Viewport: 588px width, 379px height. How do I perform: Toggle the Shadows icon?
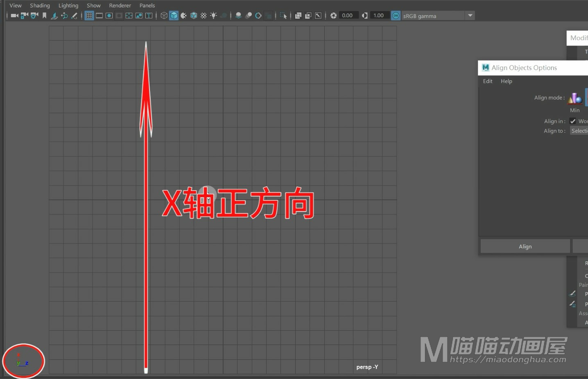(x=224, y=16)
